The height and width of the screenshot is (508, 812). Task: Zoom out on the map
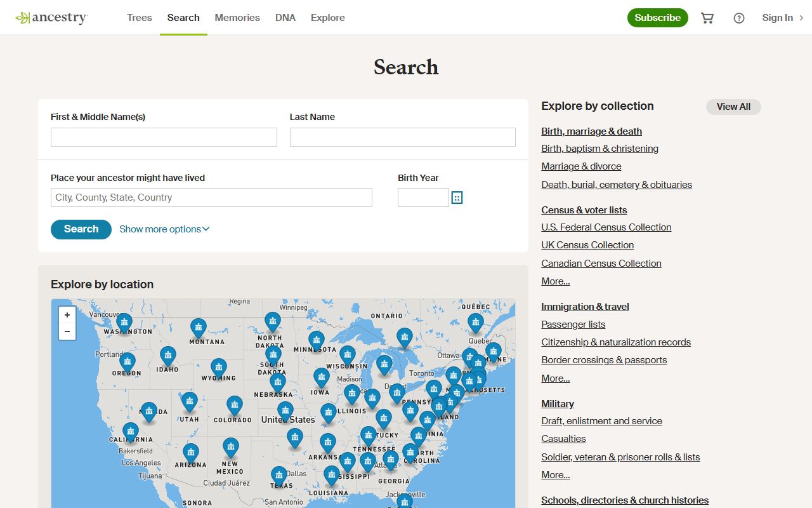67,331
